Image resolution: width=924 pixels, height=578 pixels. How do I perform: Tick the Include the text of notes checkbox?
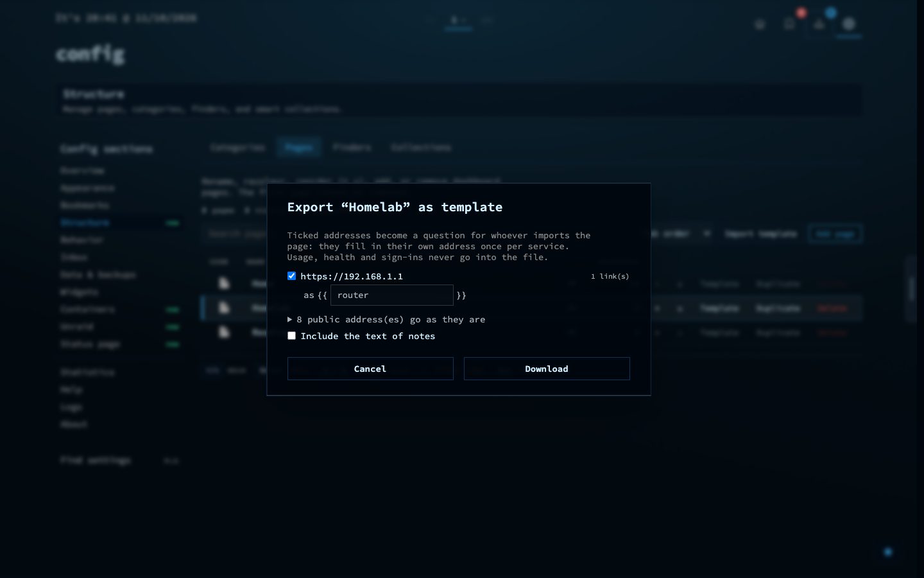point(291,335)
